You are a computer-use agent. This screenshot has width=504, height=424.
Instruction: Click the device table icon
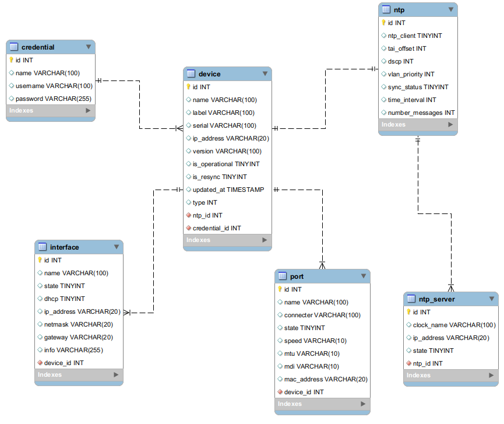click(191, 73)
